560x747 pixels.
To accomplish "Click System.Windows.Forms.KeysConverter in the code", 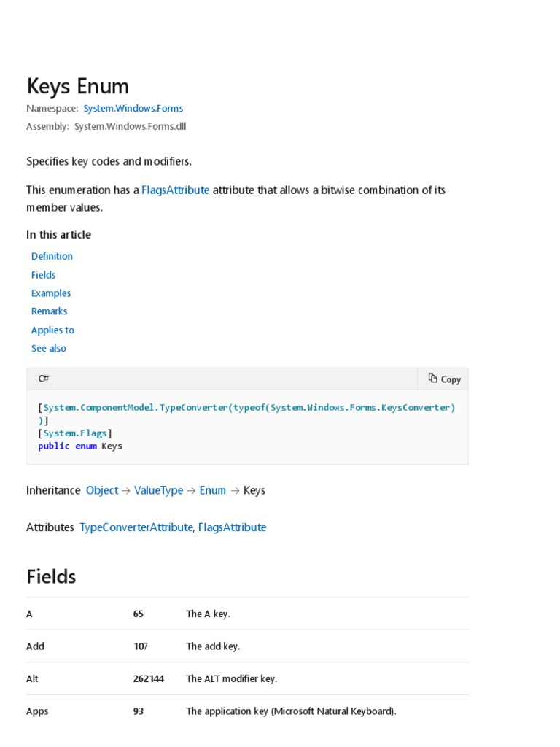I will 362,407.
